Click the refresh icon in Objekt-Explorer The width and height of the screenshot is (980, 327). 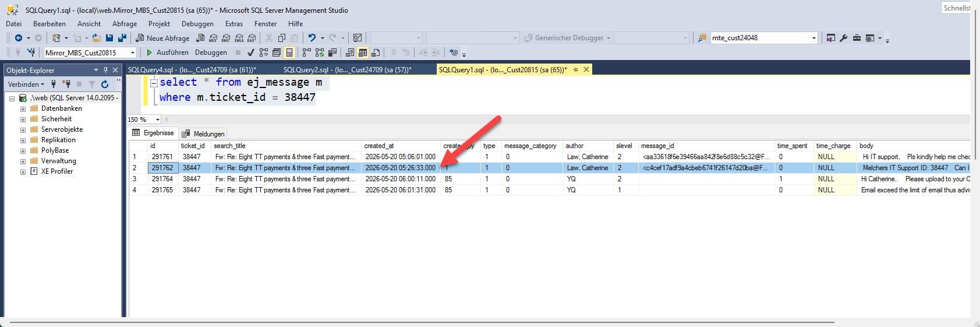(105, 84)
